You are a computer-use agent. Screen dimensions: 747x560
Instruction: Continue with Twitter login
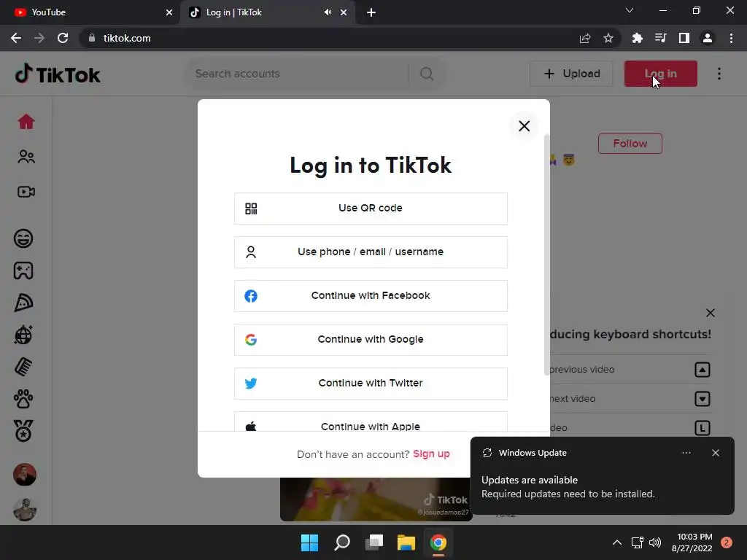[x=371, y=384]
